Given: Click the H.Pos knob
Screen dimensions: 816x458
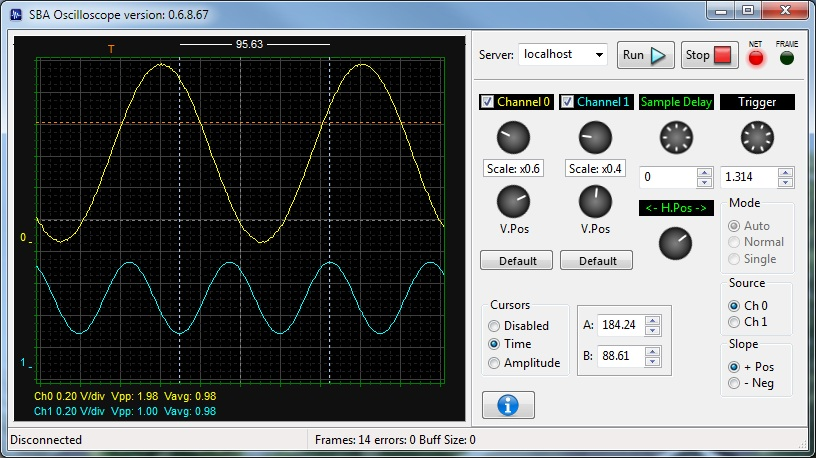Looking at the screenshot, I should coord(675,243).
